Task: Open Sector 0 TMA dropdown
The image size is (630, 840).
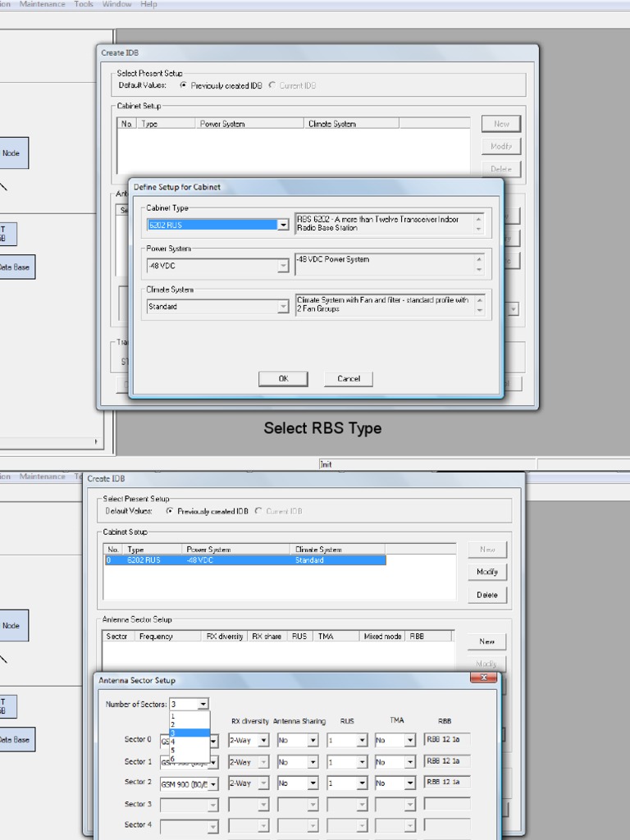Action: [x=410, y=741]
